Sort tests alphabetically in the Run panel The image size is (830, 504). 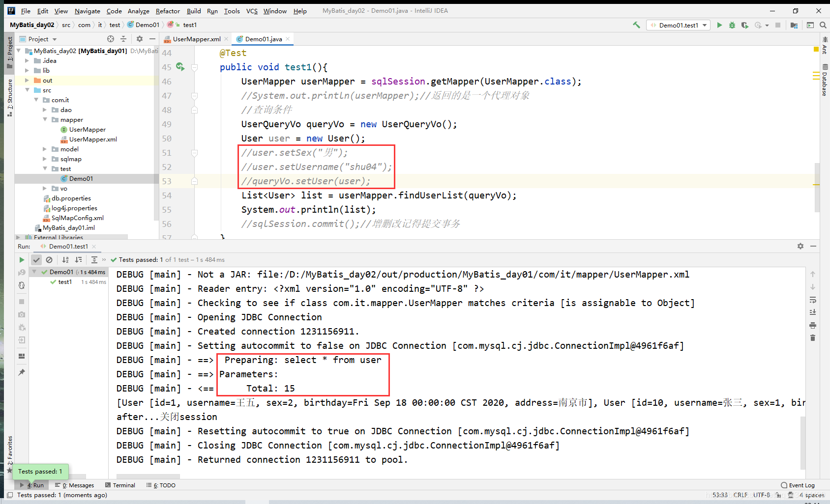tap(65, 260)
